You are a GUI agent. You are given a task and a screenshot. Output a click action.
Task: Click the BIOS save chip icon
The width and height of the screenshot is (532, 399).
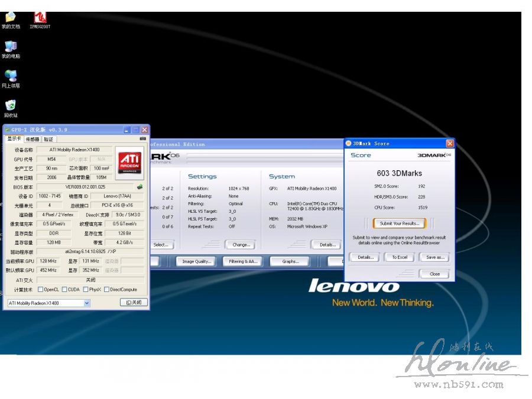(x=140, y=187)
